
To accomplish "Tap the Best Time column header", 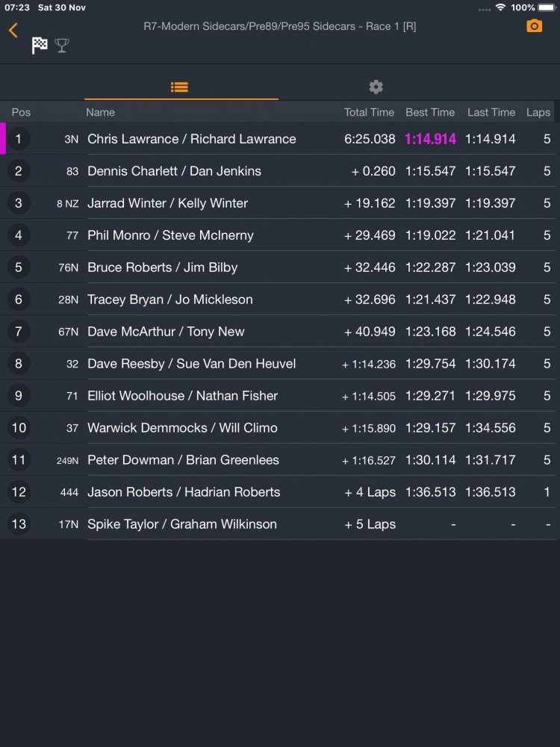I will tap(430, 113).
